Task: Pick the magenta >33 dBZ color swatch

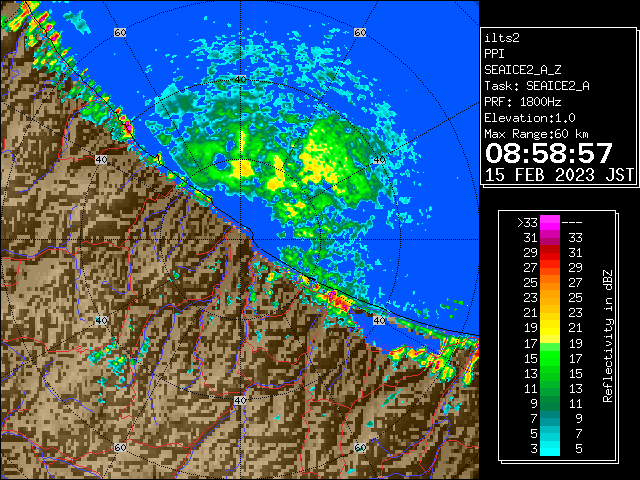Action: [550, 223]
